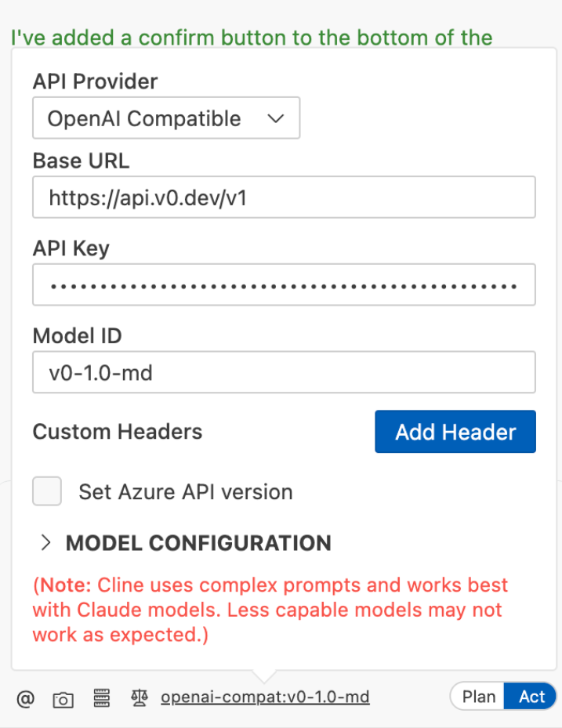Expand the MODEL CONFIGURATION section label
This screenshot has width=562, height=728.
[198, 543]
